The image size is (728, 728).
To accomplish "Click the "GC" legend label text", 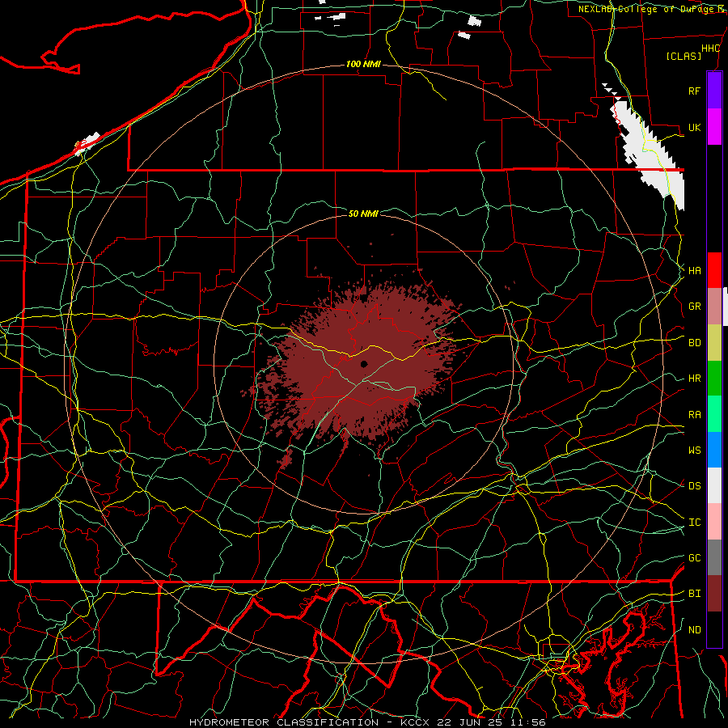I will (x=694, y=558).
